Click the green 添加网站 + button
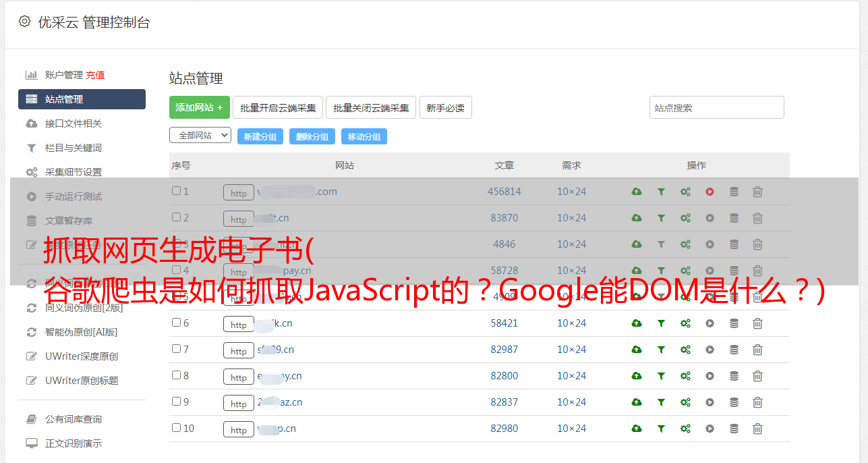The width and height of the screenshot is (868, 463). (x=199, y=107)
